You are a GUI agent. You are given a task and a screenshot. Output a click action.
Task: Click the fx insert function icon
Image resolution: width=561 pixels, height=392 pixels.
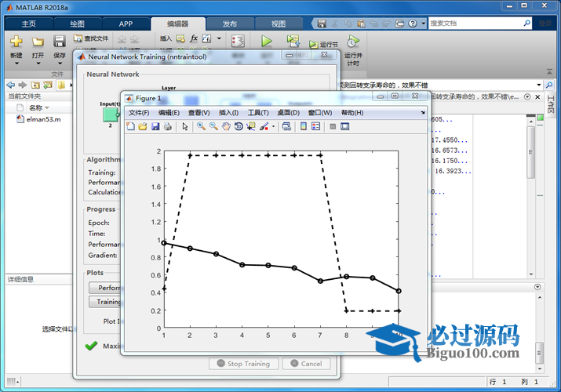[x=194, y=38]
